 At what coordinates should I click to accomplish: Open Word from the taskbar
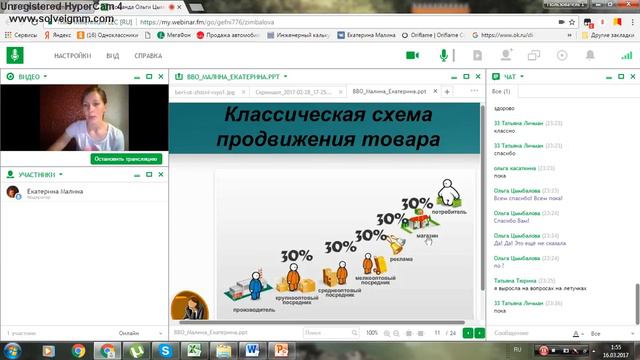(252, 351)
